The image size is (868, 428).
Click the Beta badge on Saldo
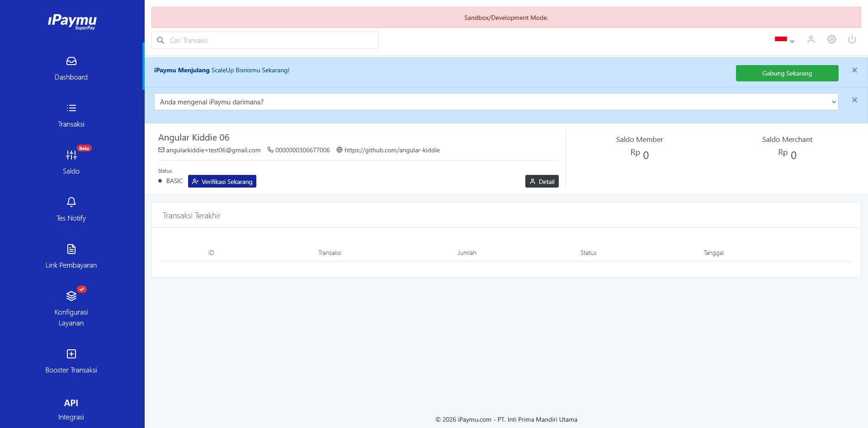click(x=84, y=148)
